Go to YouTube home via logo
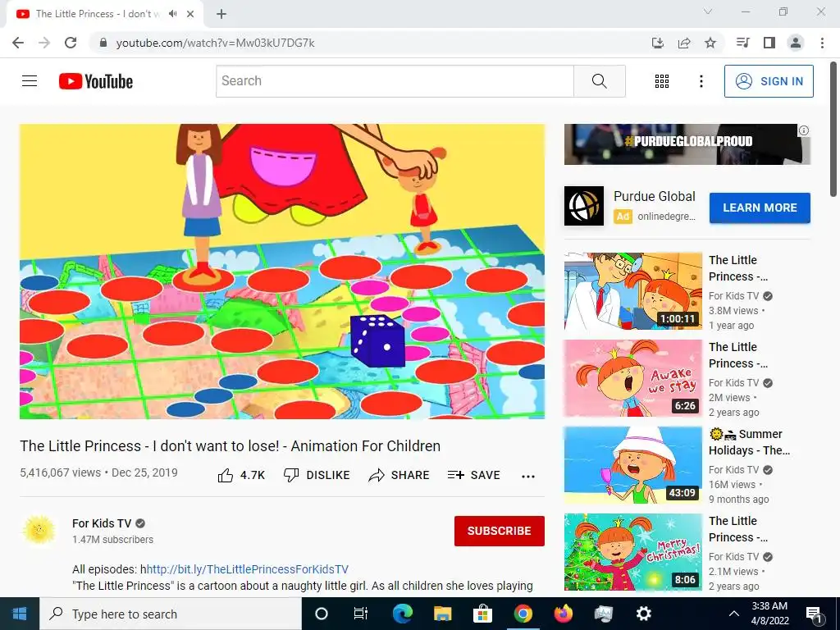The image size is (840, 630). pos(95,81)
